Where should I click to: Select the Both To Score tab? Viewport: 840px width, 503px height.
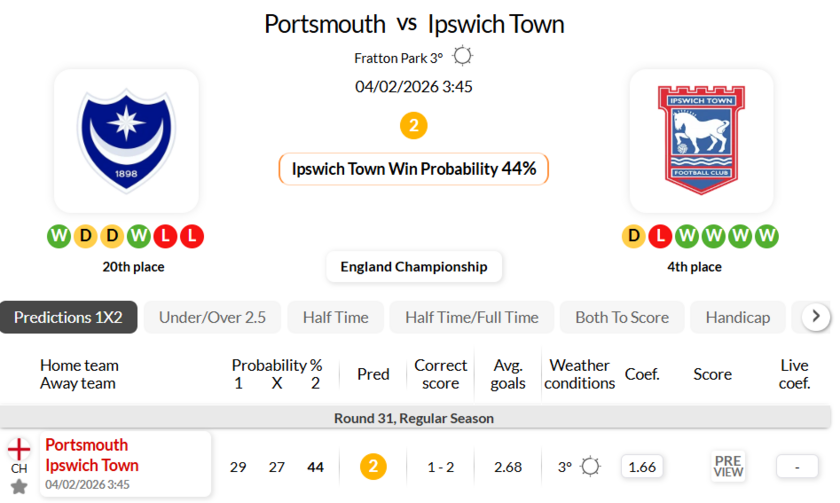(621, 317)
